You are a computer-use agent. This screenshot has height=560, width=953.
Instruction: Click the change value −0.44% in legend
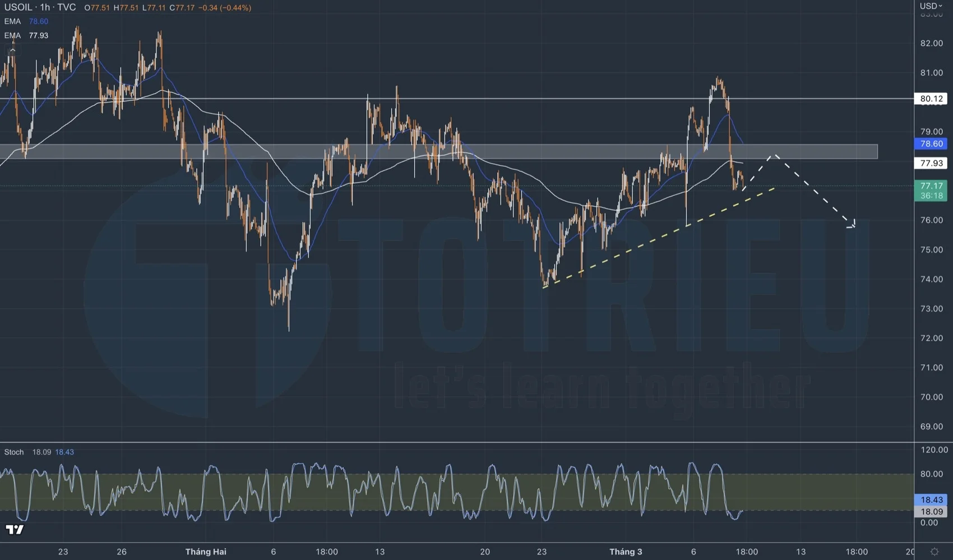click(x=232, y=8)
